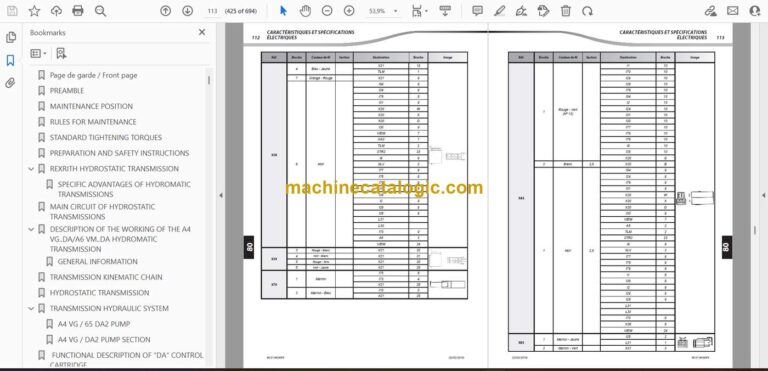Click the Save file icon
Viewport: 768px width, 371px height.
12,11
